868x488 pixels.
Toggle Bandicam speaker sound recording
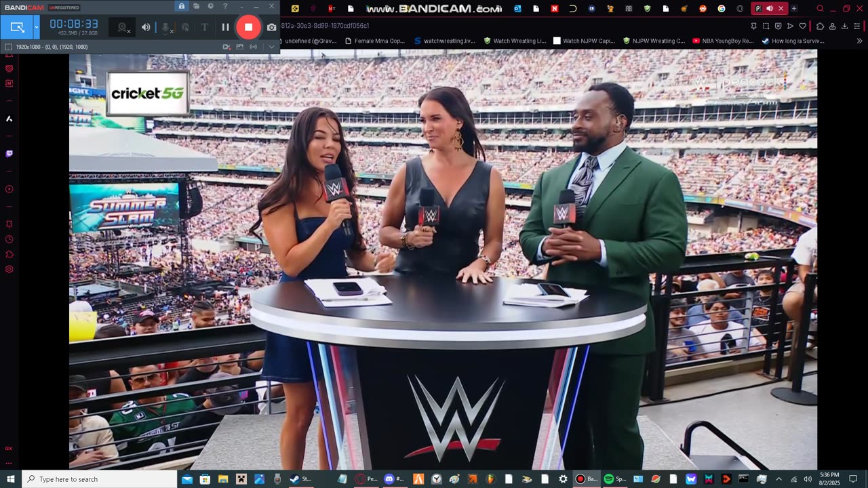coord(146,27)
